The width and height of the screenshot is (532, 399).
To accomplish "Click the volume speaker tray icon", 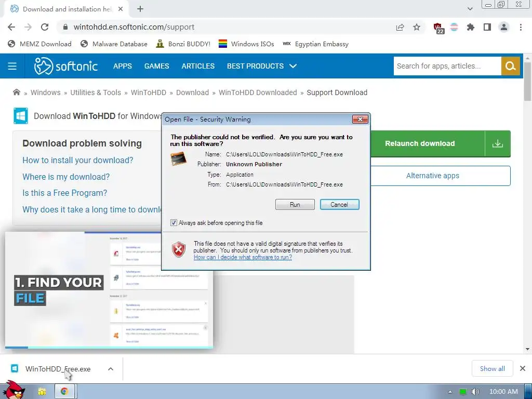I will point(476,392).
